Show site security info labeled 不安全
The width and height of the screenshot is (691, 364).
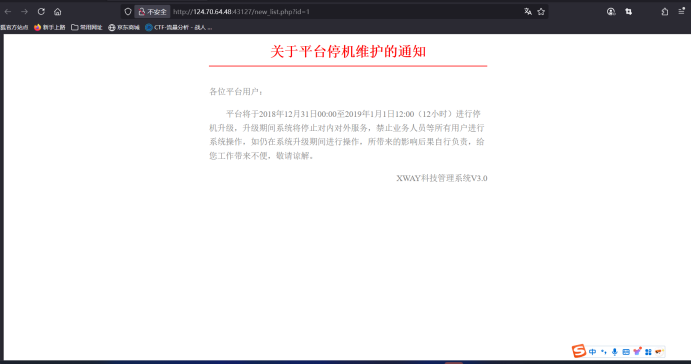[152, 12]
